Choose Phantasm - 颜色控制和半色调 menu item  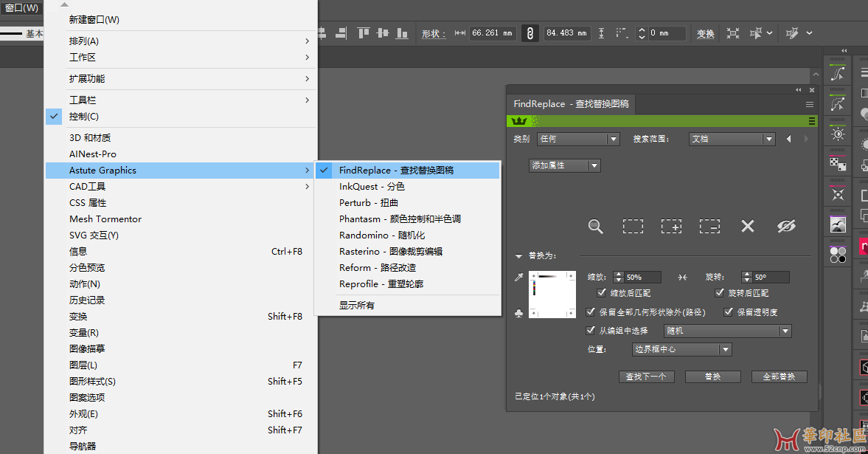pyautogui.click(x=407, y=219)
